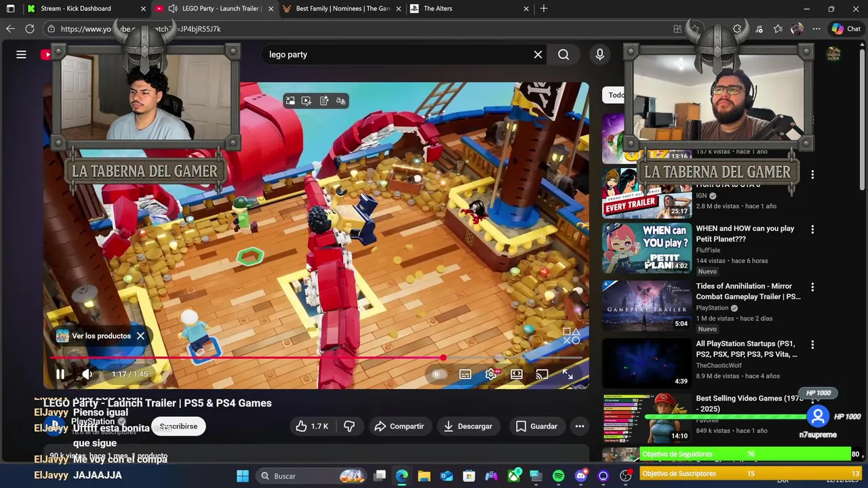868x488 pixels.
Task: Start voice search with the microphone
Action: coord(599,55)
